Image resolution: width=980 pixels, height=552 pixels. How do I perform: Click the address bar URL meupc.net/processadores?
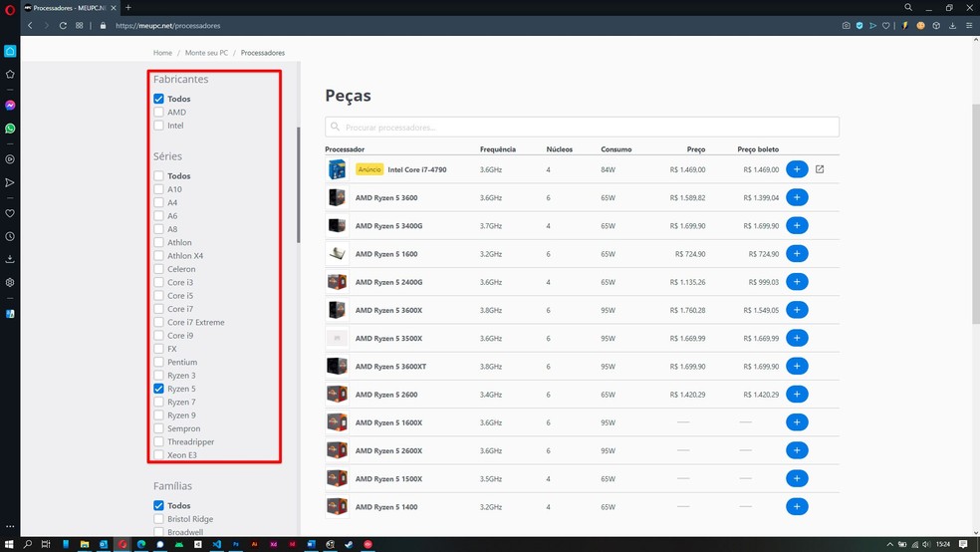click(168, 26)
